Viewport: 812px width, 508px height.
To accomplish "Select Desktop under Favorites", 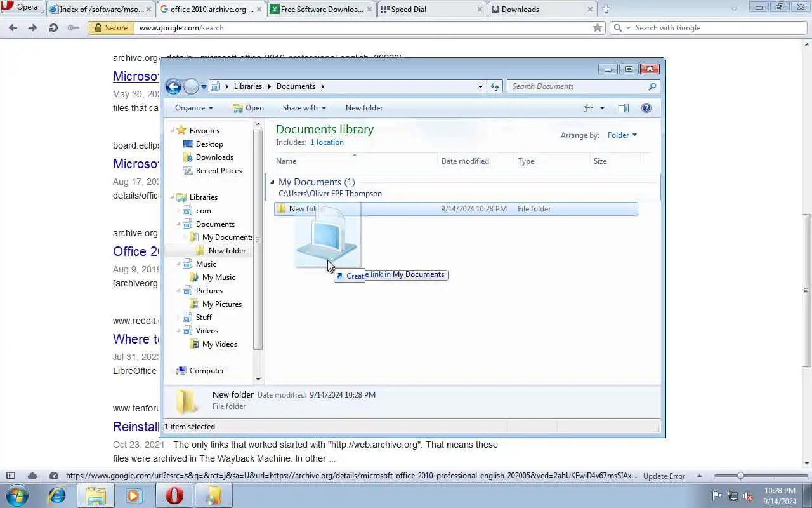I will tap(209, 144).
